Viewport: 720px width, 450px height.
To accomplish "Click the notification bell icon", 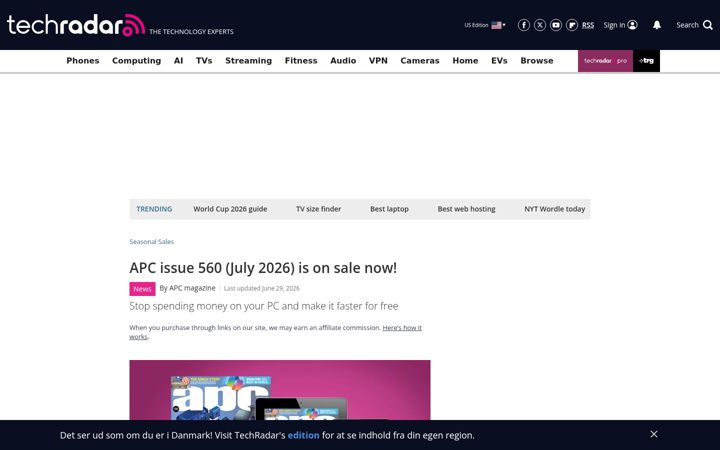I will click(657, 25).
